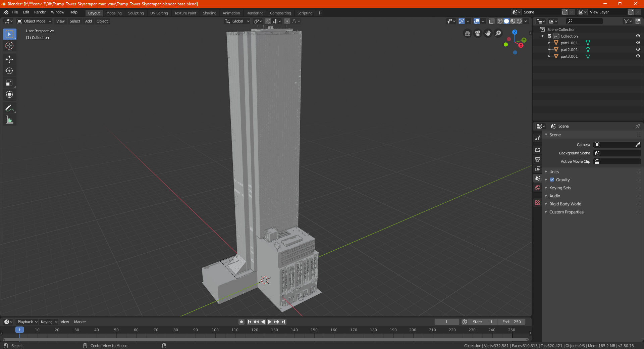644x349 pixels.
Task: Open the Global orientation dropdown
Action: (x=237, y=21)
